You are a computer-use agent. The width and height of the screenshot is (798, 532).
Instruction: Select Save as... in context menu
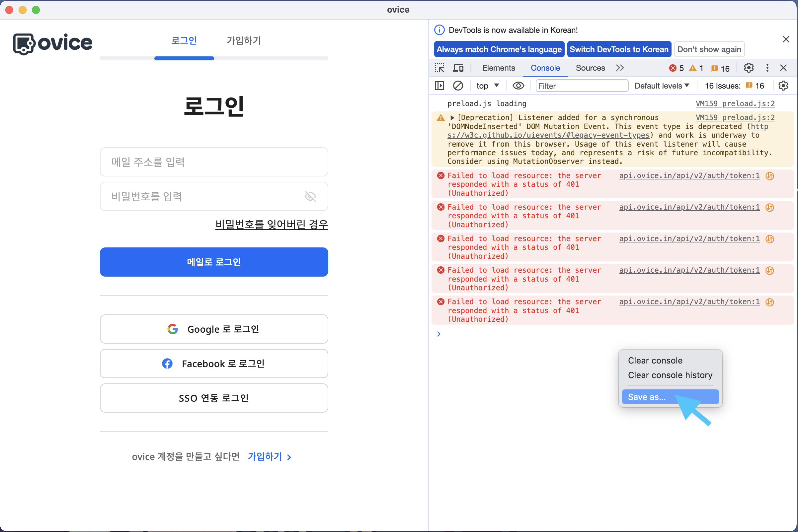(670, 397)
